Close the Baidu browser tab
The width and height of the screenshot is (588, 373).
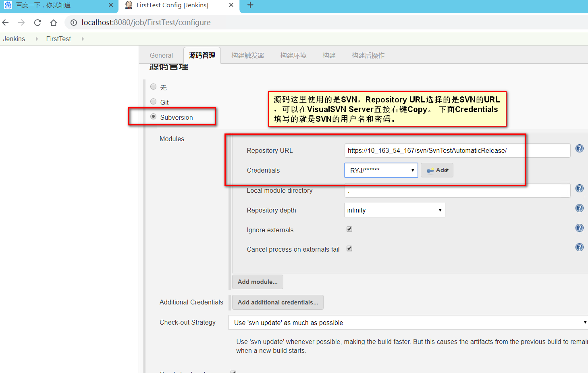click(x=111, y=5)
